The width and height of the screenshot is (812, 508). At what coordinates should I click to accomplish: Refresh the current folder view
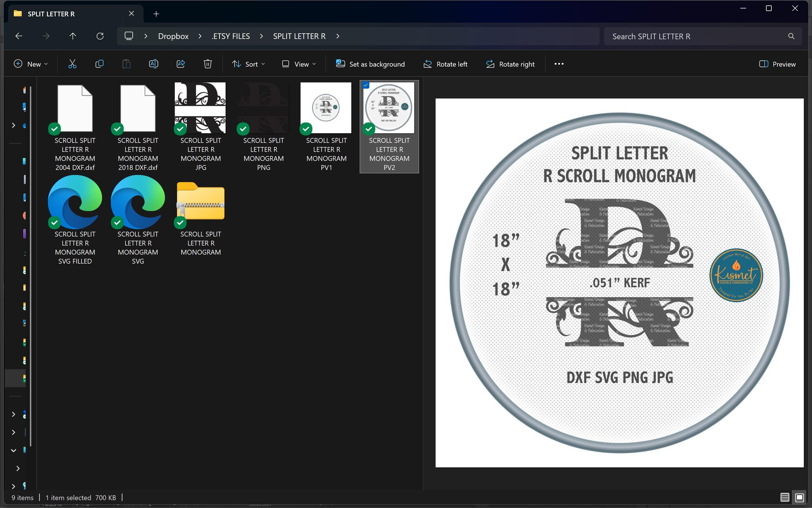click(100, 36)
